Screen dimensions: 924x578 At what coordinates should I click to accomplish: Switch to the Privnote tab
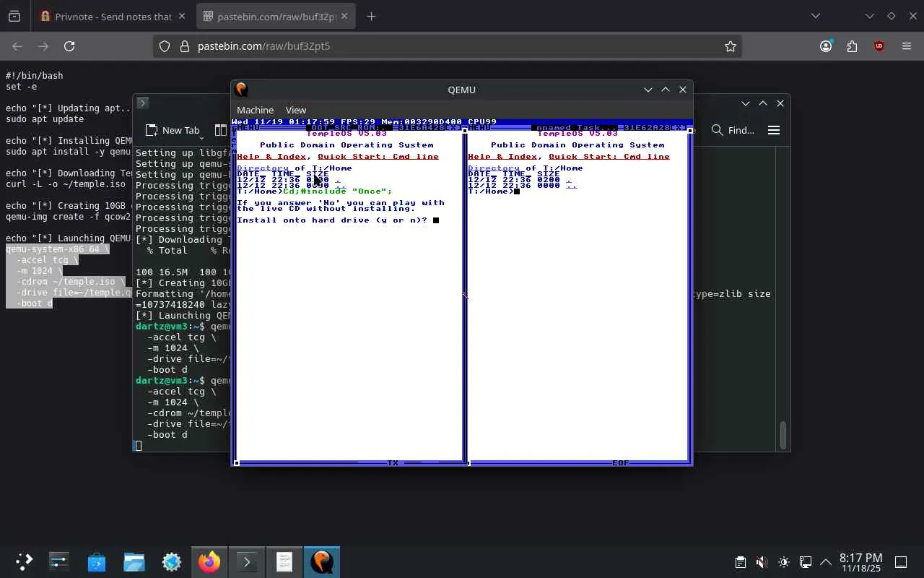point(113,17)
